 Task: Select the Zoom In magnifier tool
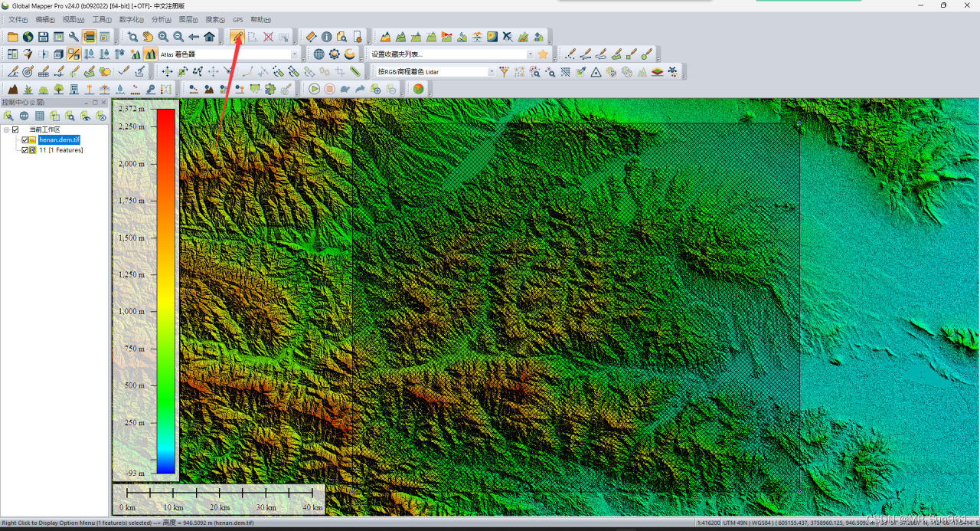162,36
